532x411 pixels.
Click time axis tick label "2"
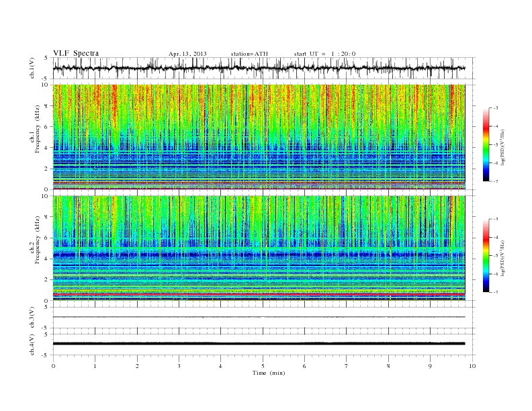[137, 366]
